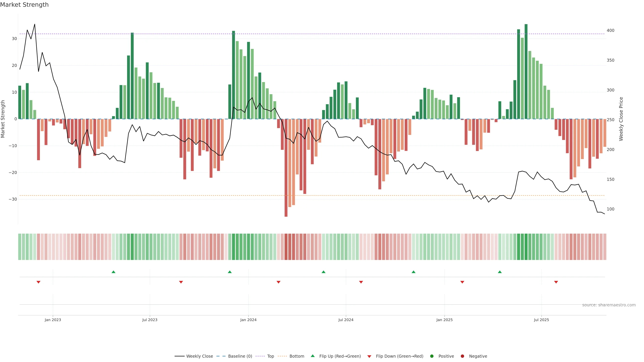Click the Market Strength chart title
The height and width of the screenshot is (362, 644).
[x=24, y=5]
